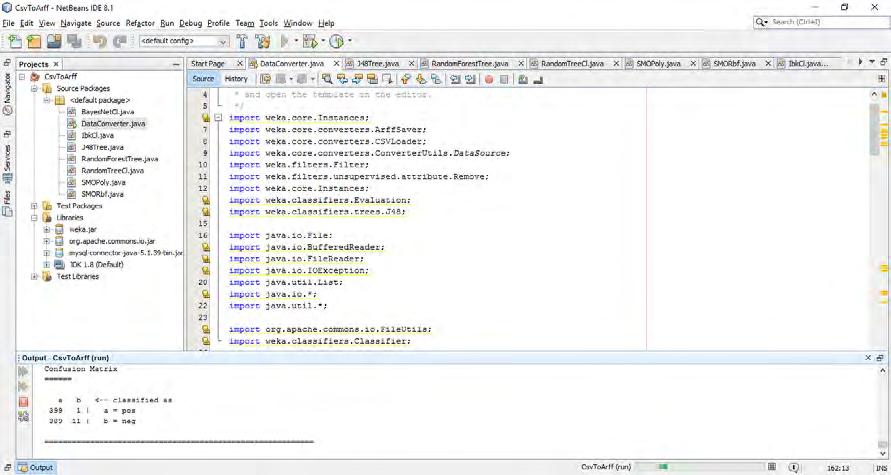Image resolution: width=891 pixels, height=475 pixels.
Task: Click the Save All toolbar icon
Action: [x=74, y=41]
